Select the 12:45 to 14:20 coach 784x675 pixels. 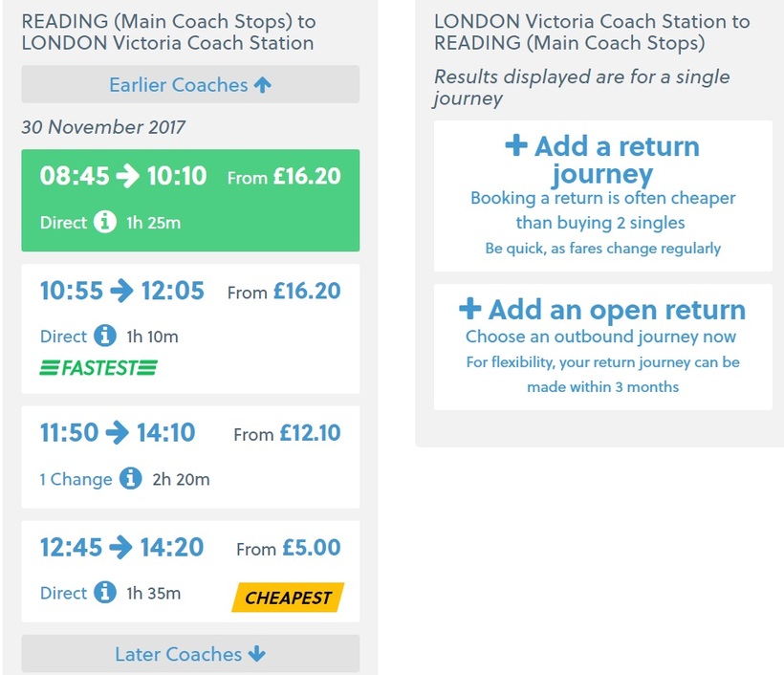(190, 572)
